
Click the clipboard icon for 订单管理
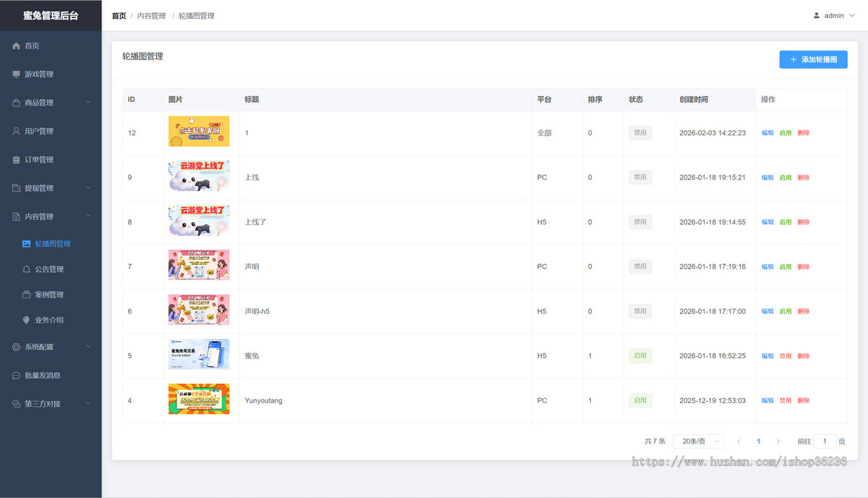pos(17,159)
